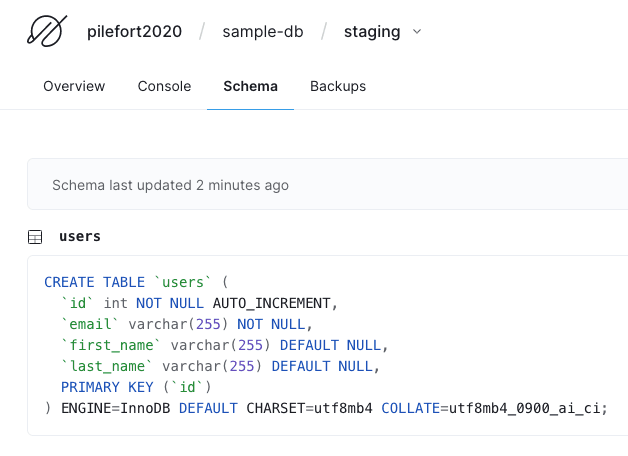
Task: Select the staging branch name
Action: pos(371,32)
